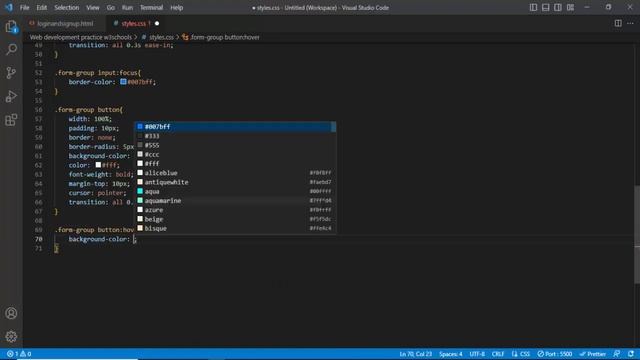The height and width of the screenshot is (360, 640).
Task: Open the Run menu
Action: 127,8
